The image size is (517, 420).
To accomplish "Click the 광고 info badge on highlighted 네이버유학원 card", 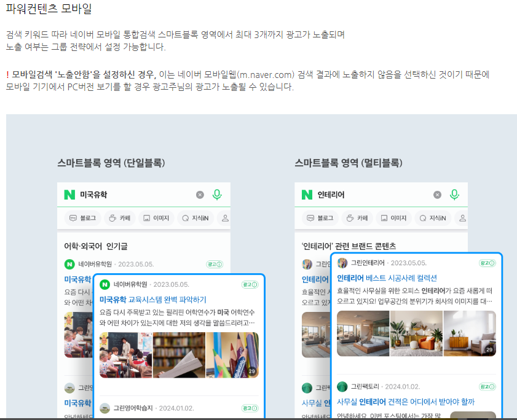I will tap(250, 285).
